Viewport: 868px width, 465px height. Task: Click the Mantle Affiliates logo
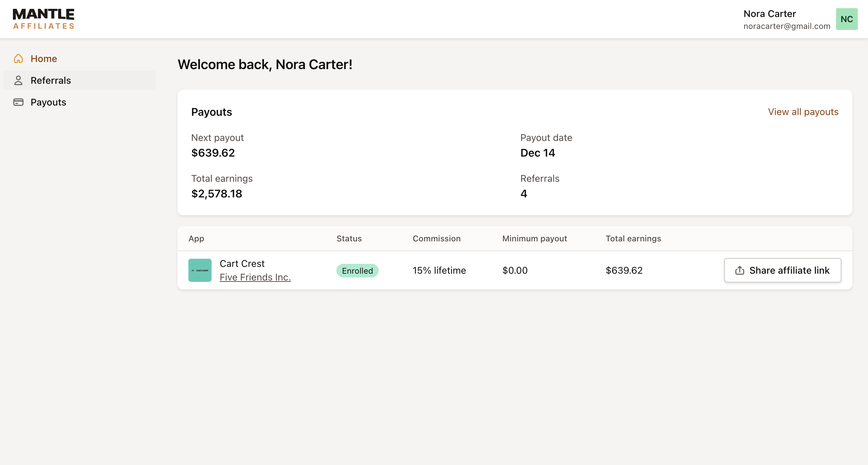(x=44, y=19)
